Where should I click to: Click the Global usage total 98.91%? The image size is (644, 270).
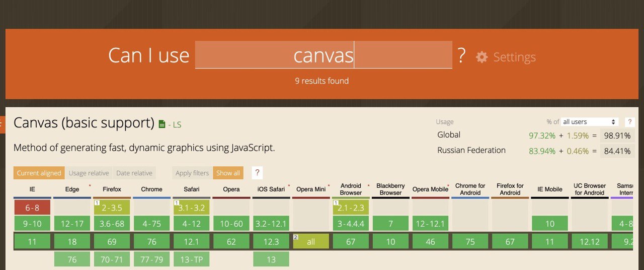tap(617, 136)
